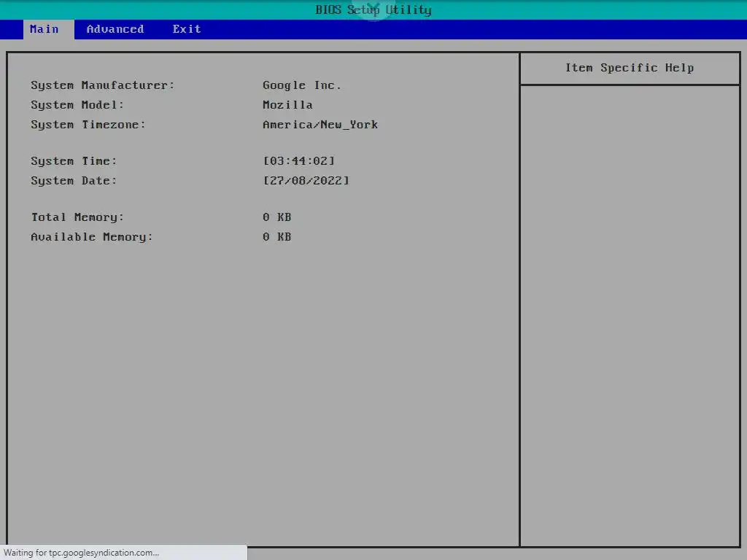The image size is (747, 560).
Task: Click the Available Memory label
Action: (92, 237)
